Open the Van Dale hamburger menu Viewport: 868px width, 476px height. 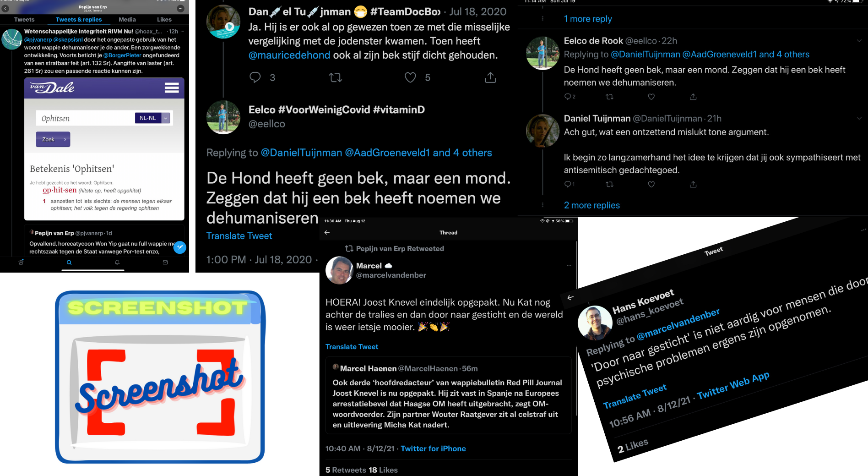[x=172, y=88]
